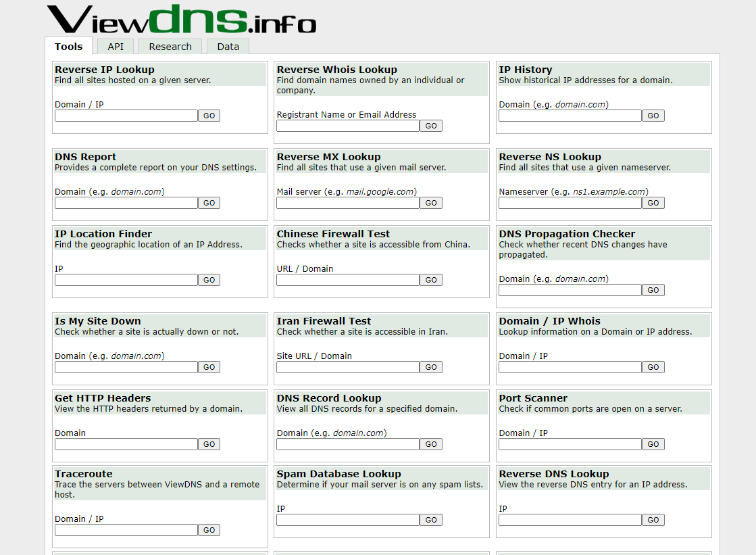Image resolution: width=756 pixels, height=555 pixels.
Task: Click GO for Iran Firewall Test
Action: coord(431,368)
